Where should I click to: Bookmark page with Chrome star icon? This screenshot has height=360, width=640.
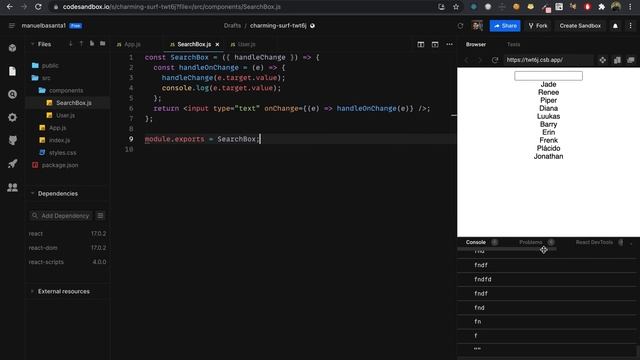click(456, 7)
